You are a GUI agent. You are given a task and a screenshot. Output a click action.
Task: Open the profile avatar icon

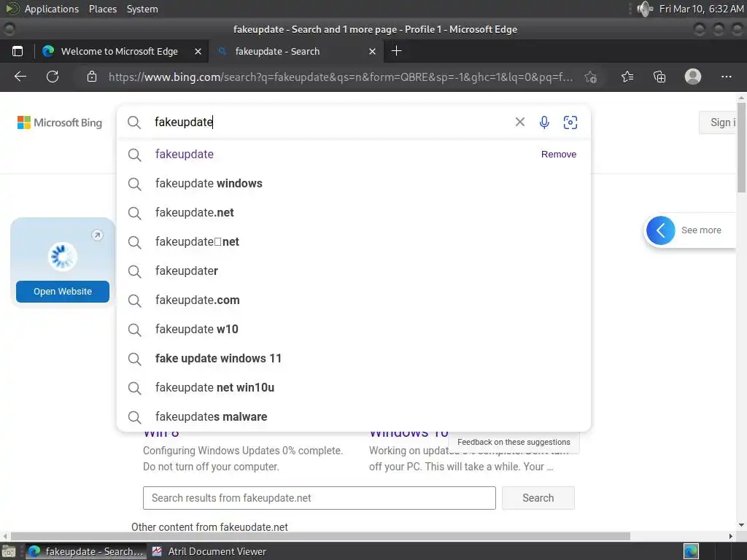pos(693,77)
